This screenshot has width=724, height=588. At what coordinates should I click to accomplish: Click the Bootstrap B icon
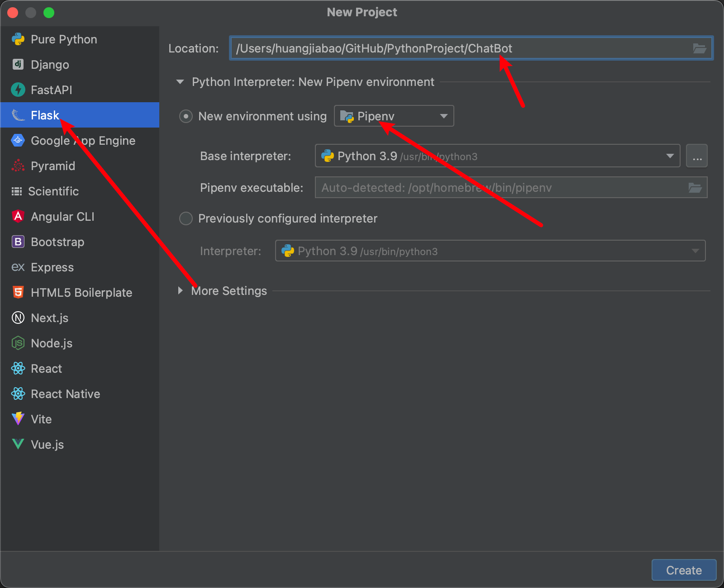click(18, 242)
